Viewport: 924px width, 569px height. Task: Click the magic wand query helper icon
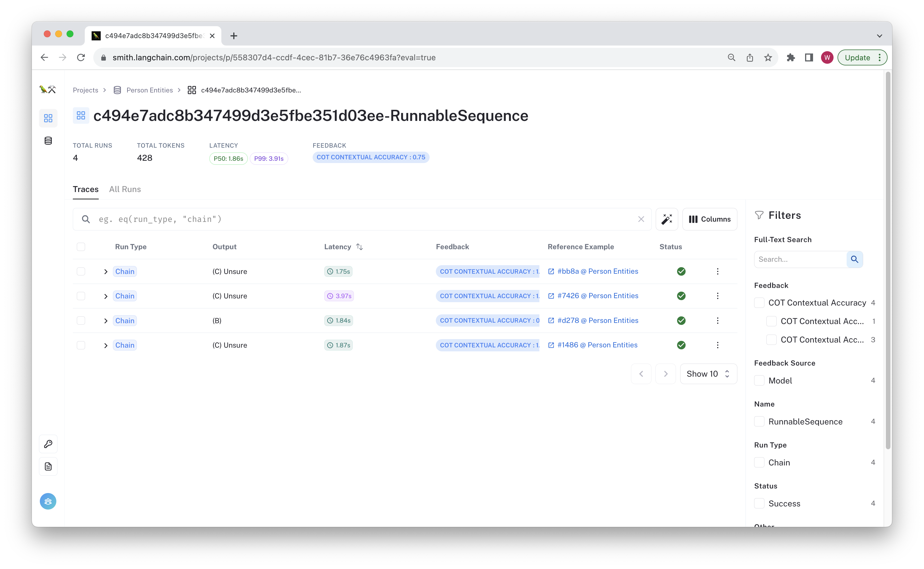click(667, 219)
